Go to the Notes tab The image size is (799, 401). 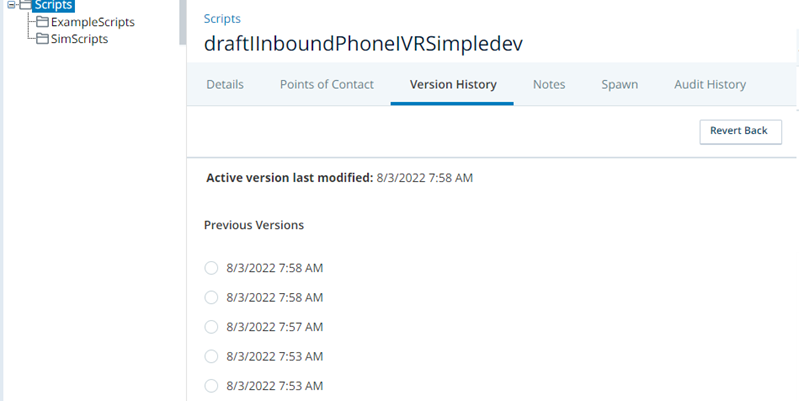549,85
